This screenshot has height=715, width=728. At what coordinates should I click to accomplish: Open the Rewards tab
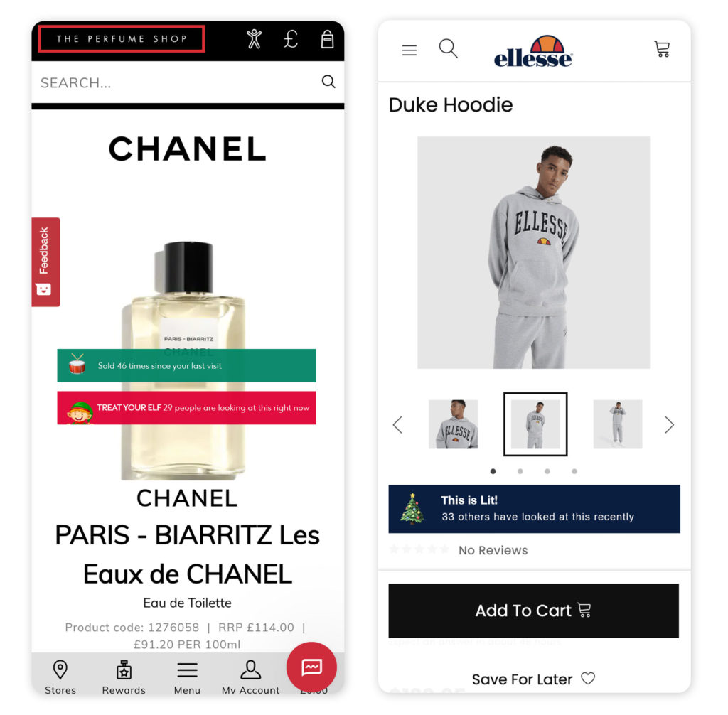point(124,677)
